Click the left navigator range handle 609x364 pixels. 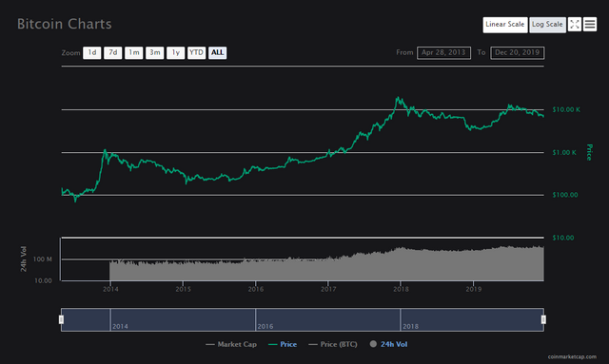61,319
